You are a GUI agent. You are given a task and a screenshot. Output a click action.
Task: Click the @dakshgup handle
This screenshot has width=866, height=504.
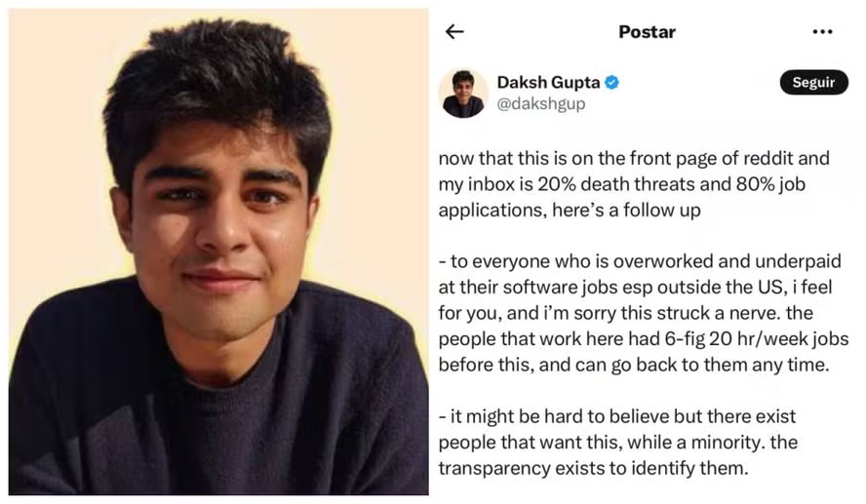point(541,103)
